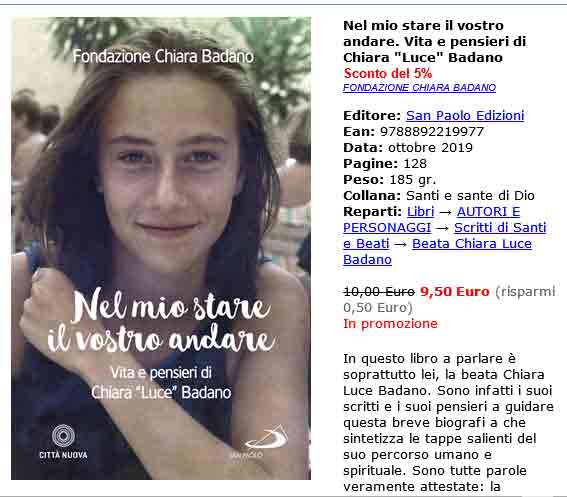
Task: Open the San Paolo Edizioni publisher link
Action: click(x=465, y=115)
